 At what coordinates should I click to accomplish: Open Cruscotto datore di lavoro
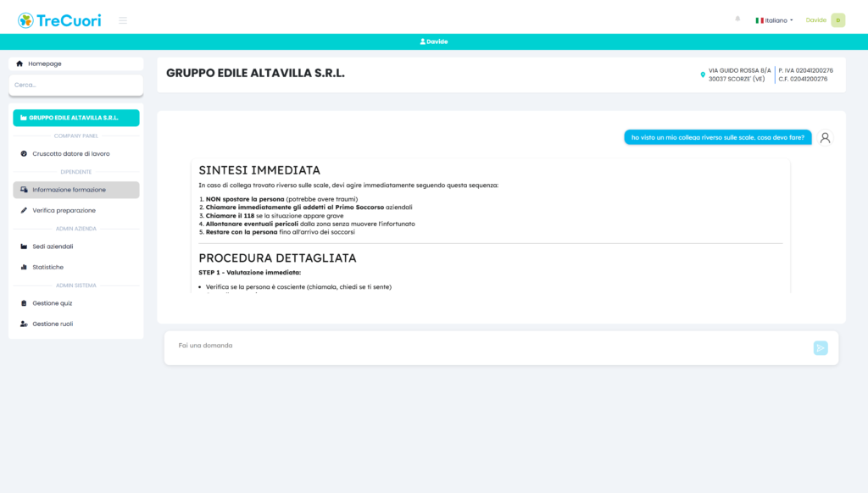(75, 154)
